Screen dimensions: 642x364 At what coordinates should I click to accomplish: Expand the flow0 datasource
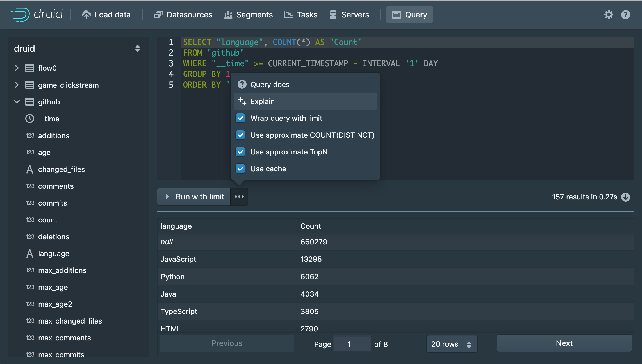17,68
